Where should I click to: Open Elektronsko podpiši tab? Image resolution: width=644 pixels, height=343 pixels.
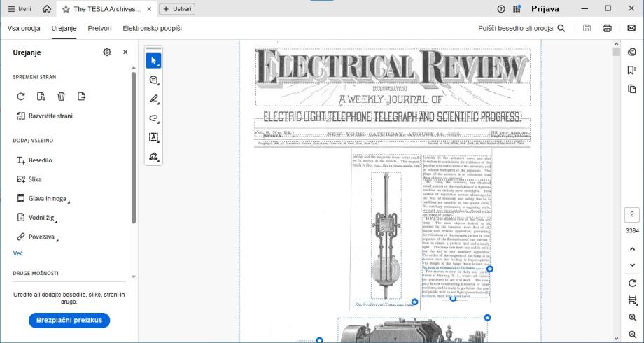[x=153, y=28]
